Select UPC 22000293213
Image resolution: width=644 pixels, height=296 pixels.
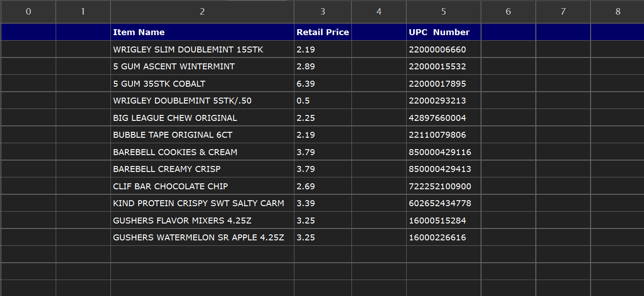pyautogui.click(x=444, y=101)
